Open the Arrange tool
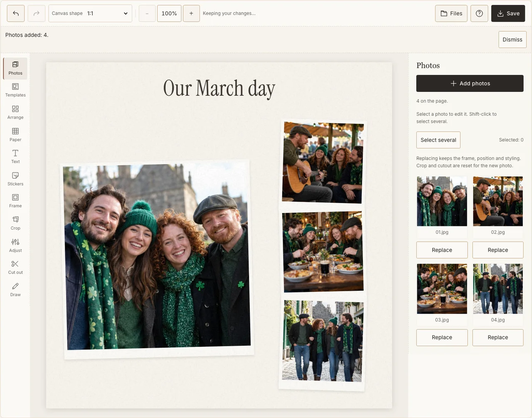The width and height of the screenshot is (532, 418). click(x=15, y=113)
